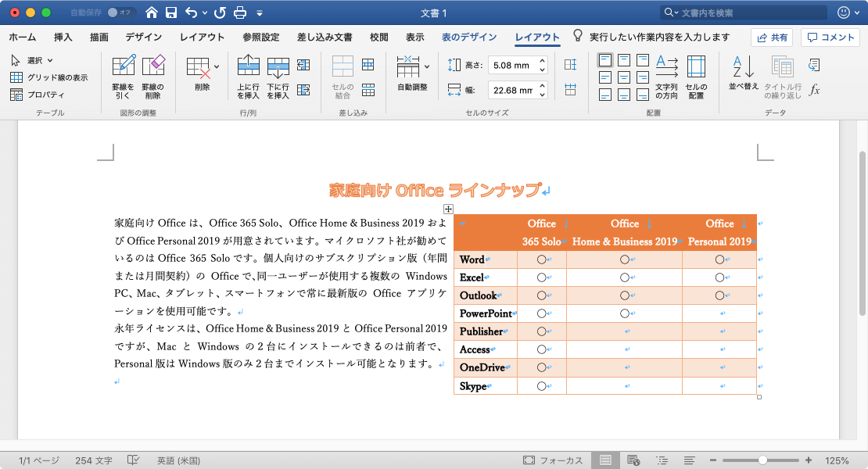Switch to Web Layout view in status bar
Viewport: 868px width, 469px height.
(x=633, y=460)
